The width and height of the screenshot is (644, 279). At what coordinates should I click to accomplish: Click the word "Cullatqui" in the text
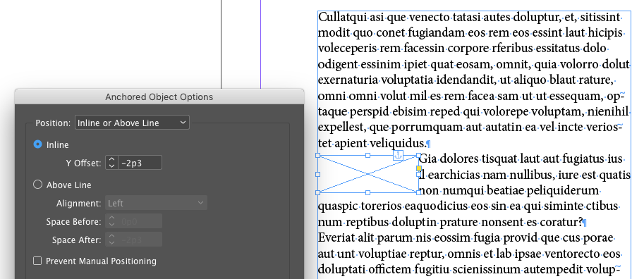[x=343, y=18]
